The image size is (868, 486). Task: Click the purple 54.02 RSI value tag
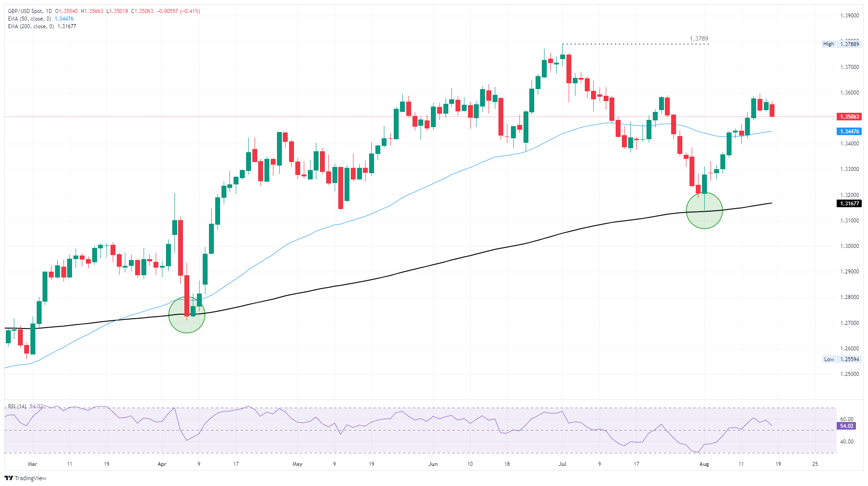point(846,426)
